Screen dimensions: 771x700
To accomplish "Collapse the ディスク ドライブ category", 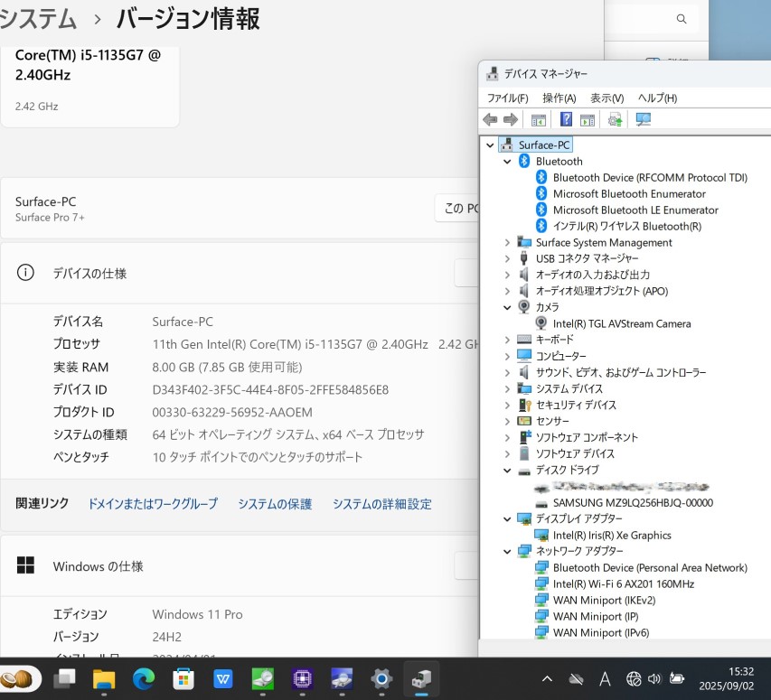I will (507, 470).
